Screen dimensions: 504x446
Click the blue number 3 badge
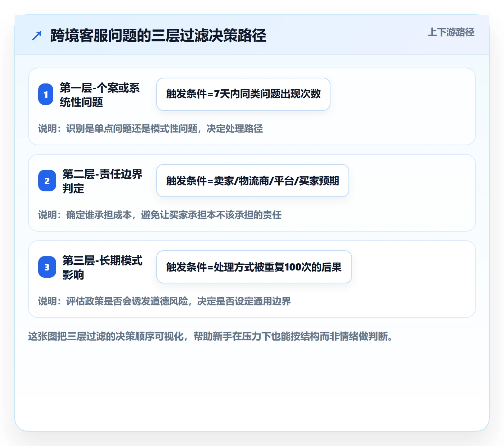tap(47, 267)
